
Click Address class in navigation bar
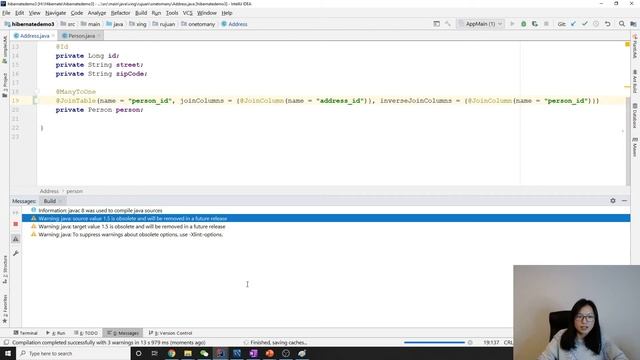click(234, 24)
